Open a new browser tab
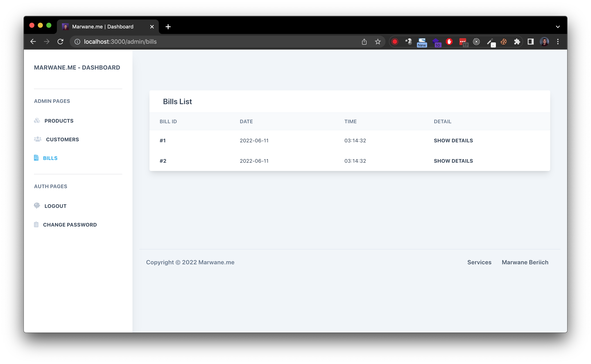Image resolution: width=591 pixels, height=364 pixels. 168,27
